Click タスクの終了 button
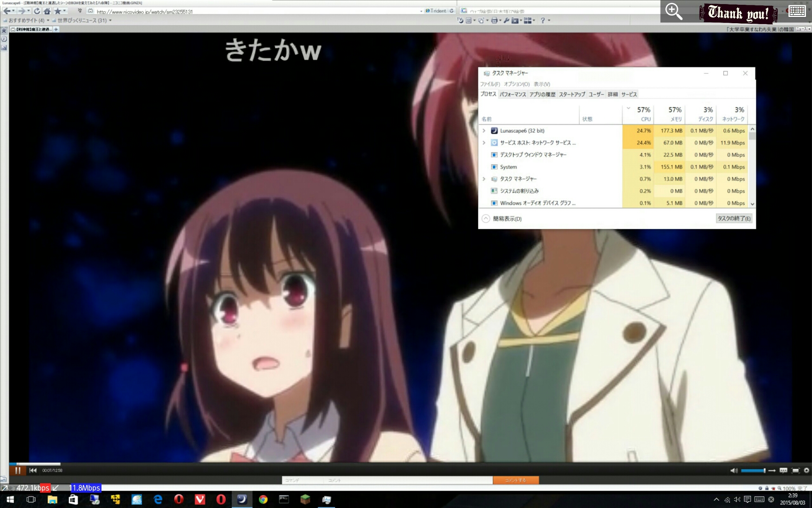Image resolution: width=812 pixels, height=508 pixels. [x=734, y=218]
